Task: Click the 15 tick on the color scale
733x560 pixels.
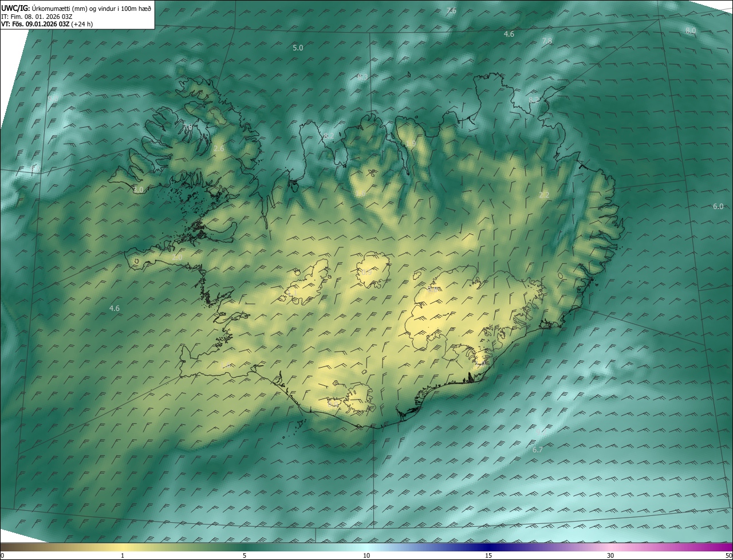Action: 488,555
